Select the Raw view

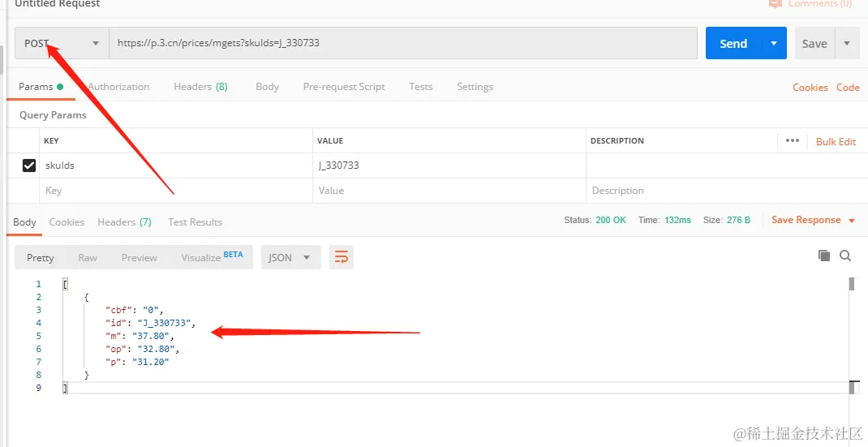click(x=88, y=257)
